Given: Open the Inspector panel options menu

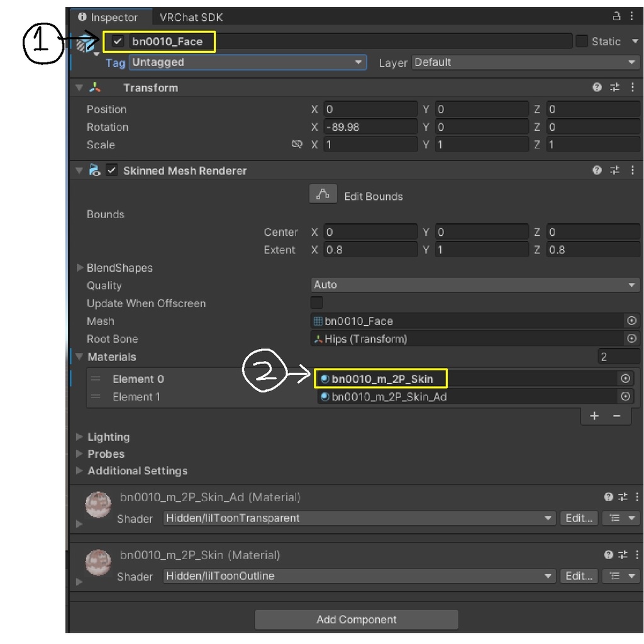Looking at the screenshot, I should coord(631,16).
